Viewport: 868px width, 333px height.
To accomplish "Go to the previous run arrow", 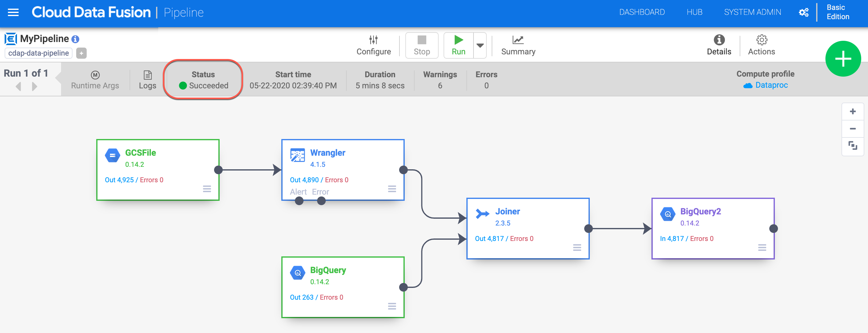I will click(19, 87).
